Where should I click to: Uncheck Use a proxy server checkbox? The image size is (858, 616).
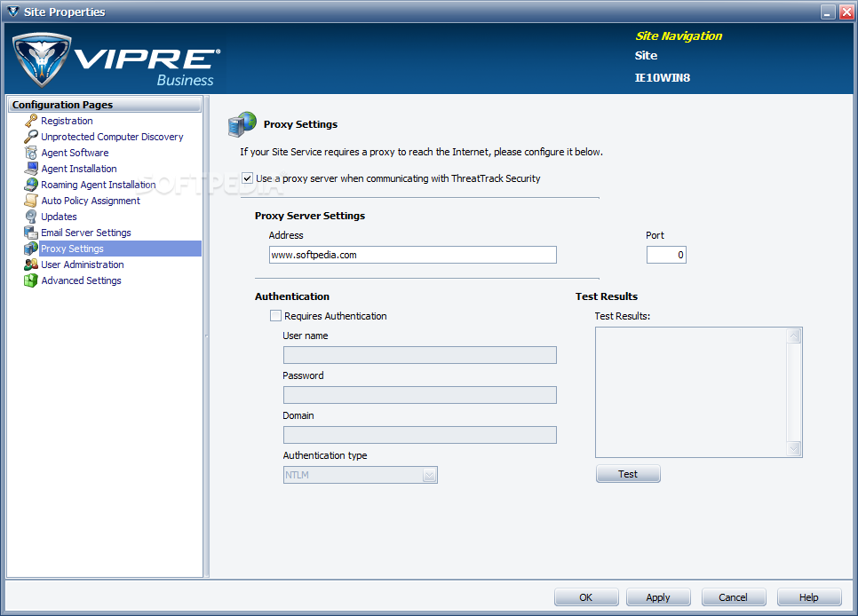pyautogui.click(x=247, y=178)
